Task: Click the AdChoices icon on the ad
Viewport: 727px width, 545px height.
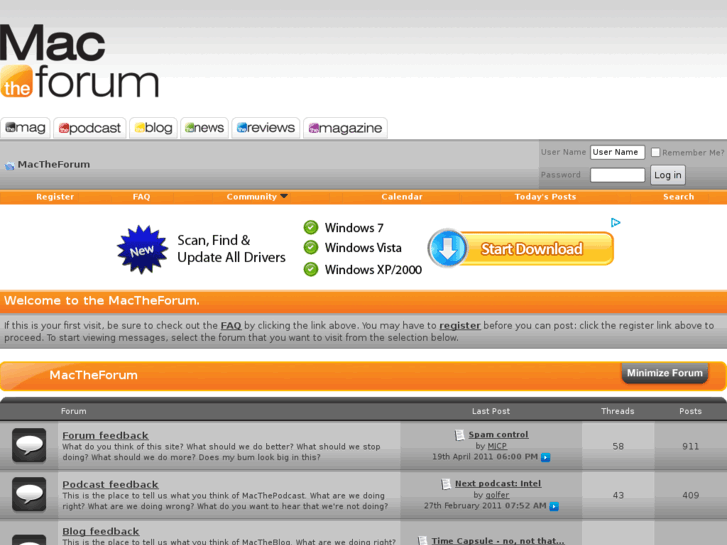Action: click(615, 223)
